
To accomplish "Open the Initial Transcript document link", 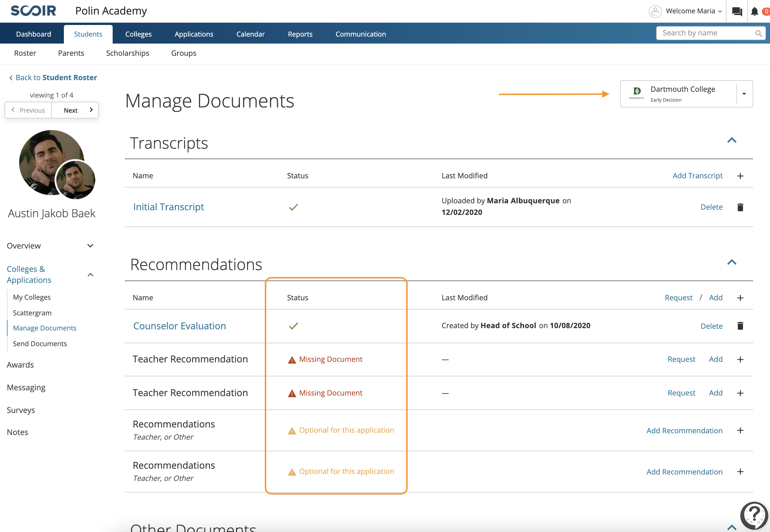I will 169,207.
